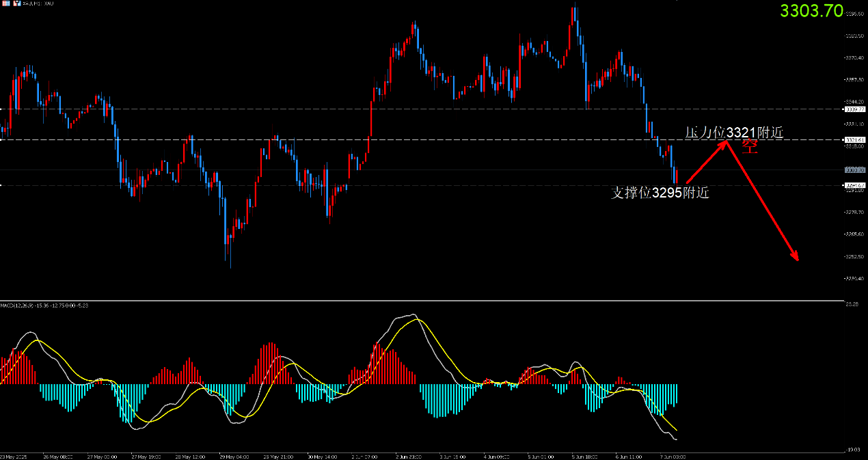Click the blue-and-red trade panel icon beside the chart title
868x460 pixels.
(18, 3)
